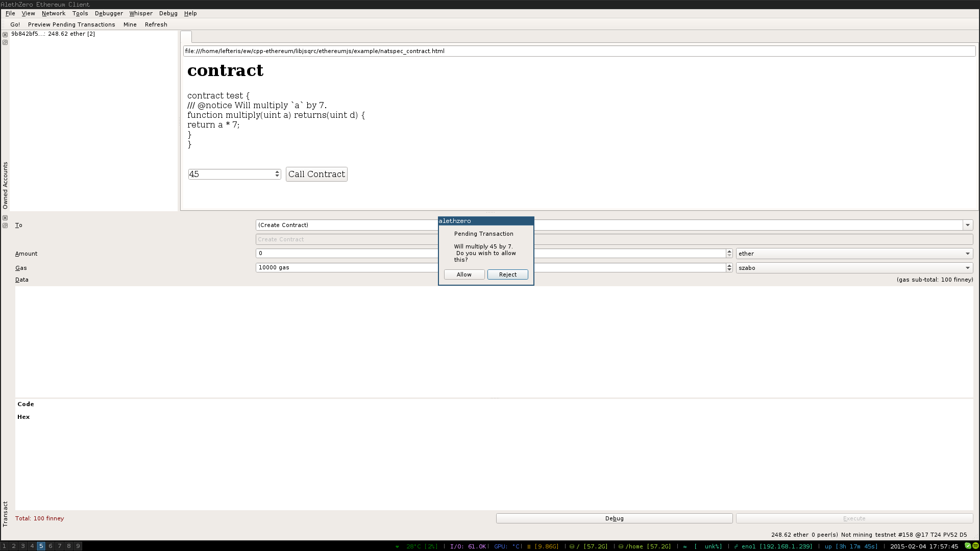Screen dimensions: 980x551
Task: Open the To (Create Contract) dropdown arrow
Action: pos(967,225)
